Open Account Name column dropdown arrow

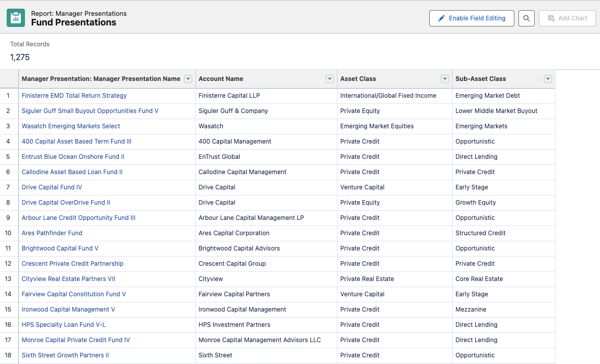click(x=330, y=79)
